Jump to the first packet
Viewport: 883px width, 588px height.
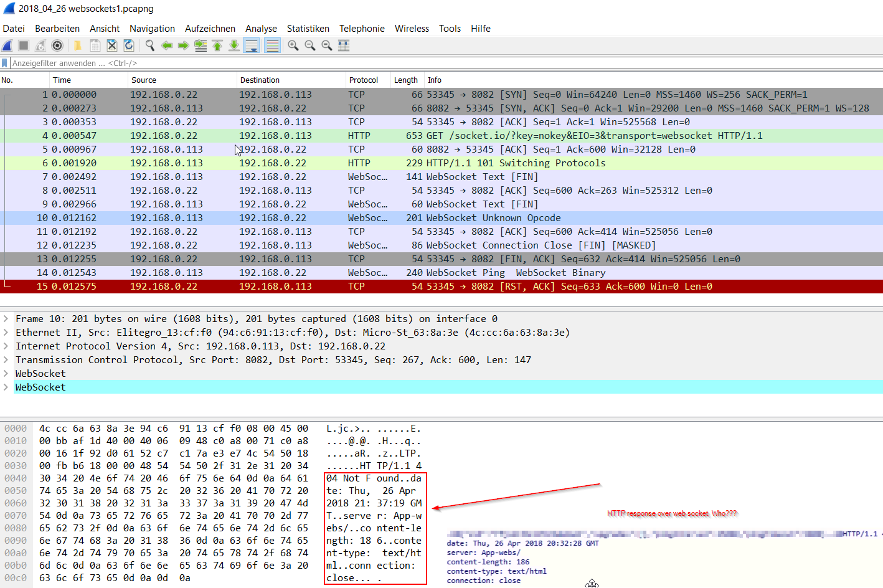[x=217, y=45]
